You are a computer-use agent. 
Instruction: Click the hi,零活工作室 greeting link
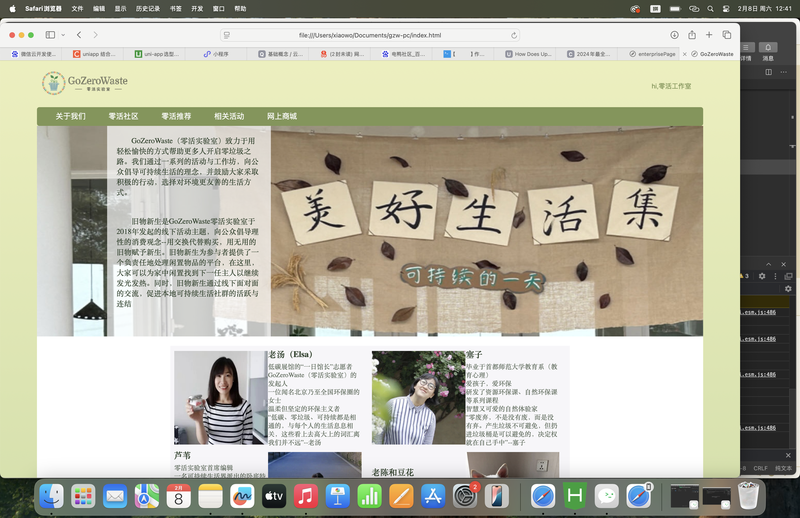pyautogui.click(x=671, y=86)
